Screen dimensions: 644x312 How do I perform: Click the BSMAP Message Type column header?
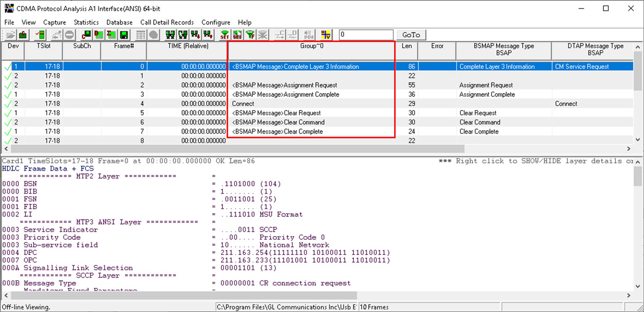[503, 50]
